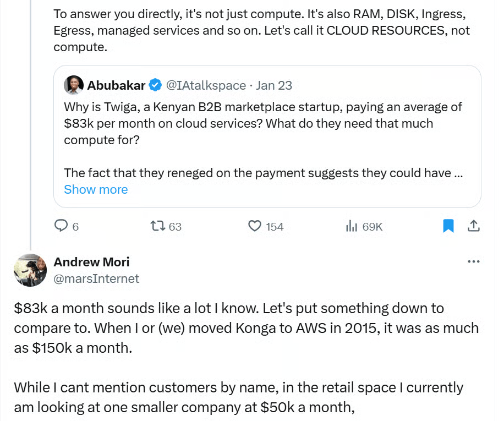Click the @marsInternet handle
This screenshot has height=421, width=504.
(96, 278)
